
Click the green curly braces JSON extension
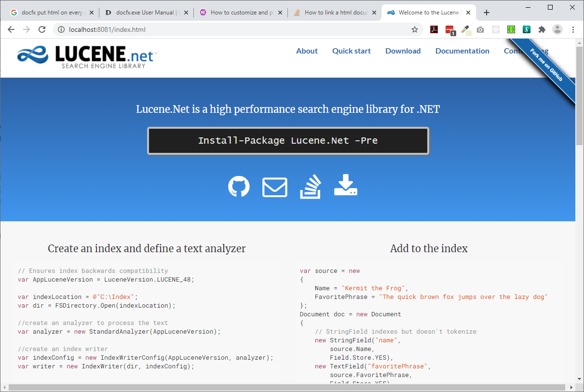point(511,29)
